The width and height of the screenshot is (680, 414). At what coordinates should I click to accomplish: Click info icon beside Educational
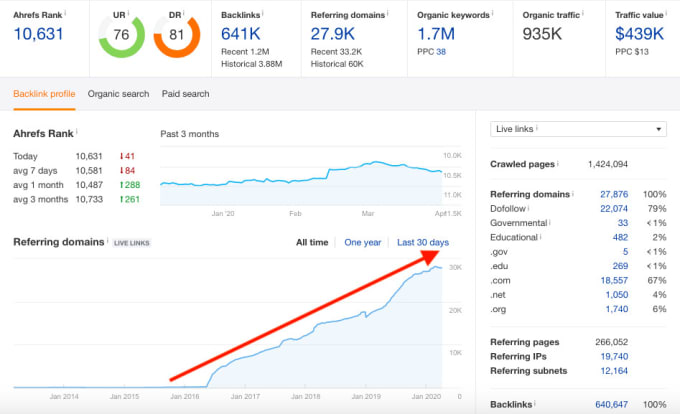(x=541, y=236)
